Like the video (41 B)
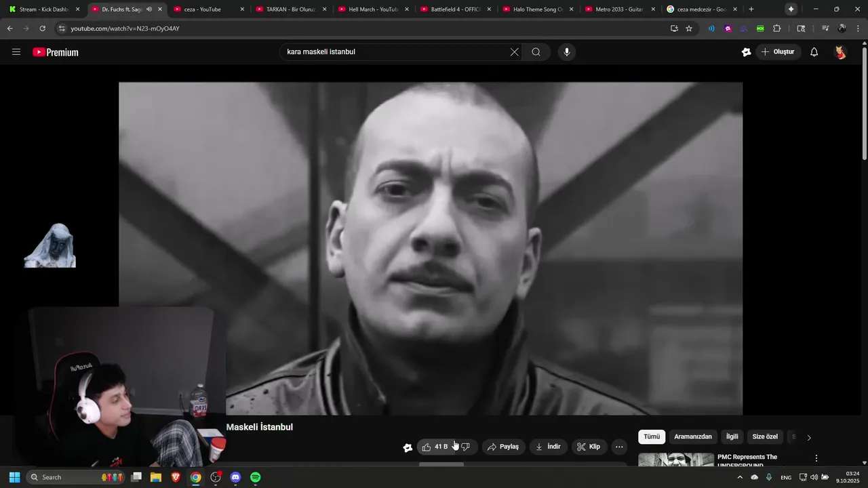 435,447
